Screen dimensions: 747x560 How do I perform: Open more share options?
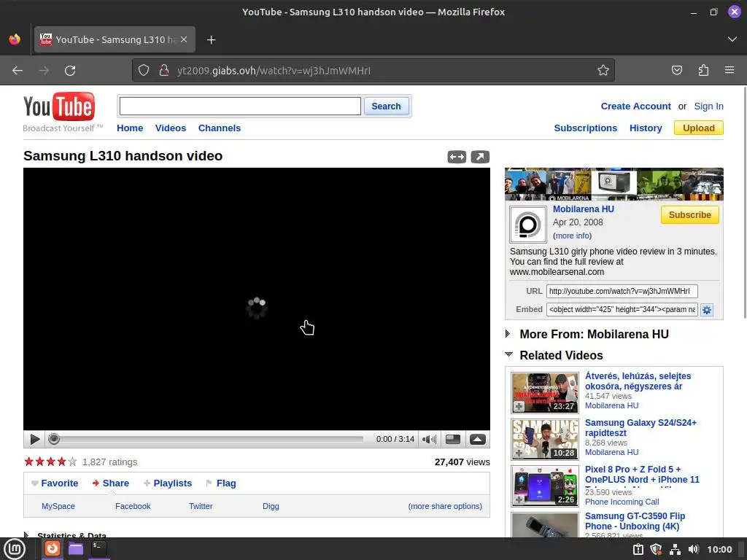445,506
